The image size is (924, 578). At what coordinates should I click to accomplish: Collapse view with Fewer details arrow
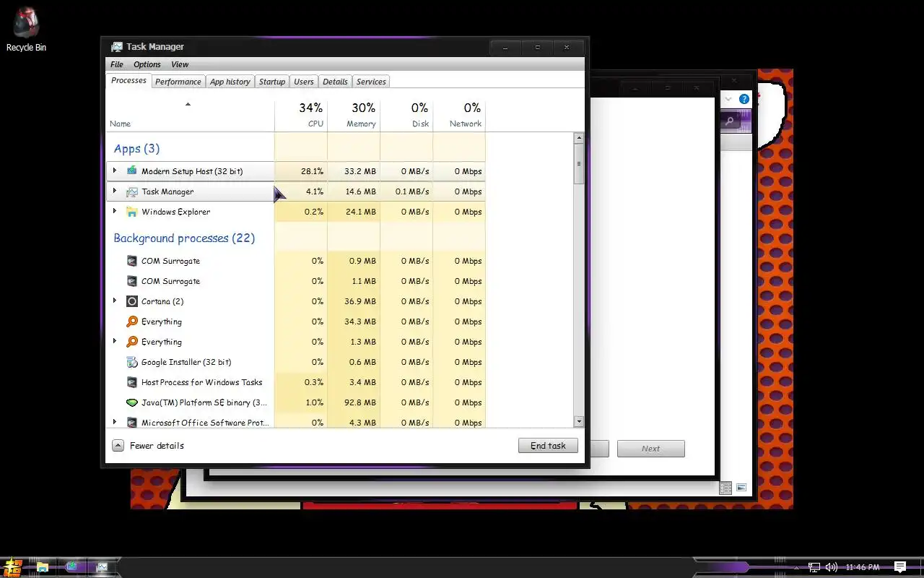pos(118,446)
